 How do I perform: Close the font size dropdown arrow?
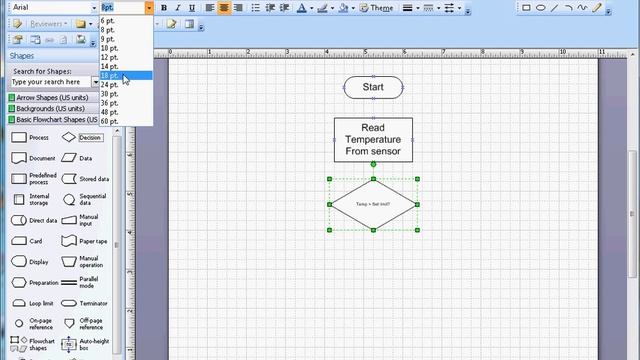[149, 8]
